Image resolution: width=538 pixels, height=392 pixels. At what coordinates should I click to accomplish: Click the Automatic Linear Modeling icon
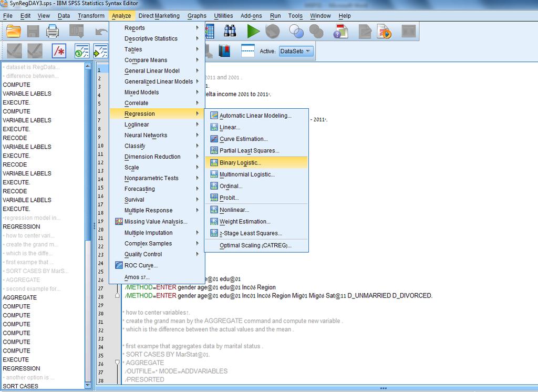pos(214,116)
